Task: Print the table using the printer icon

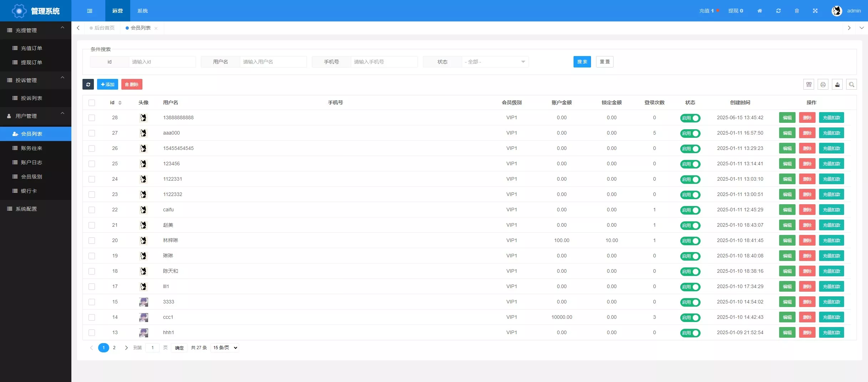Action: [823, 85]
